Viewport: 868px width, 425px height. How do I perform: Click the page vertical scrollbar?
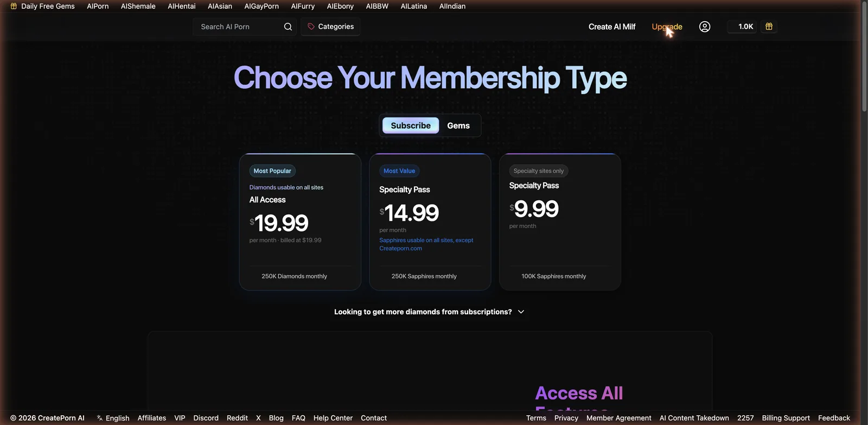(864, 57)
